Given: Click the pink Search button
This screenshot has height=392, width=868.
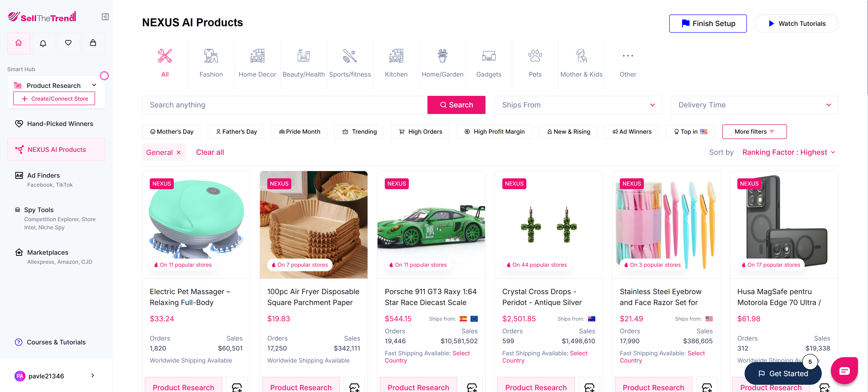Looking at the screenshot, I should (456, 105).
